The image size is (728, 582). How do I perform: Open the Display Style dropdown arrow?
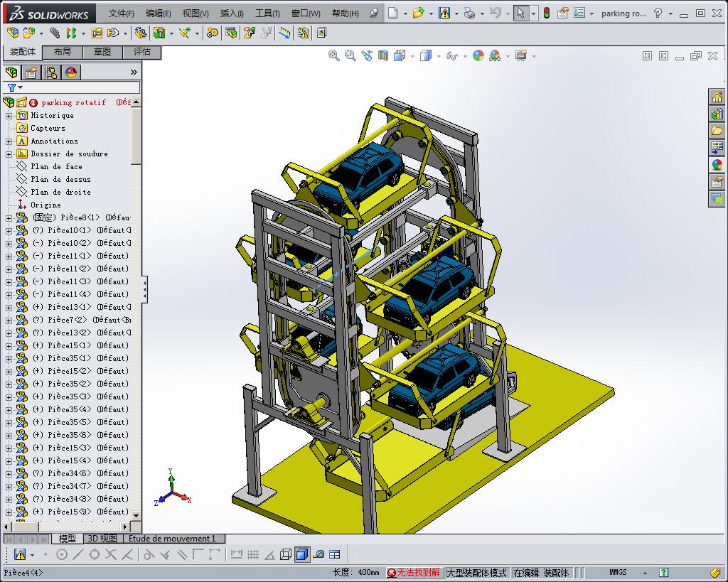[438, 56]
